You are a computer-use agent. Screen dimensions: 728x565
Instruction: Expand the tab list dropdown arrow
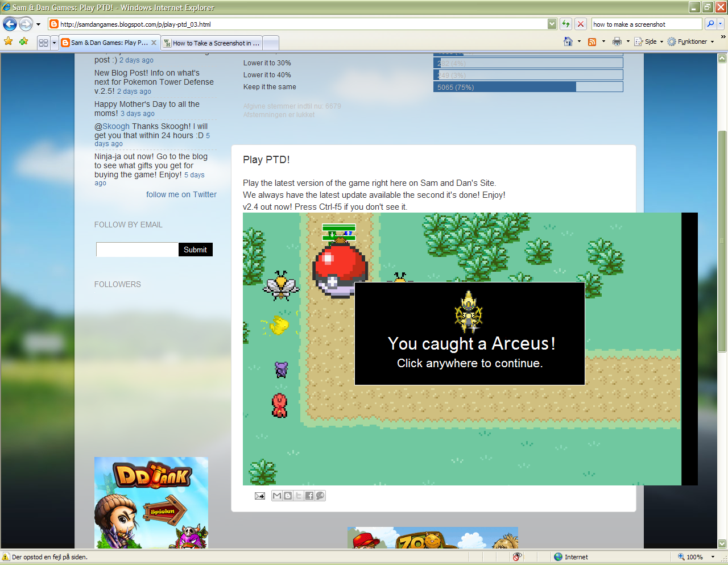click(54, 43)
